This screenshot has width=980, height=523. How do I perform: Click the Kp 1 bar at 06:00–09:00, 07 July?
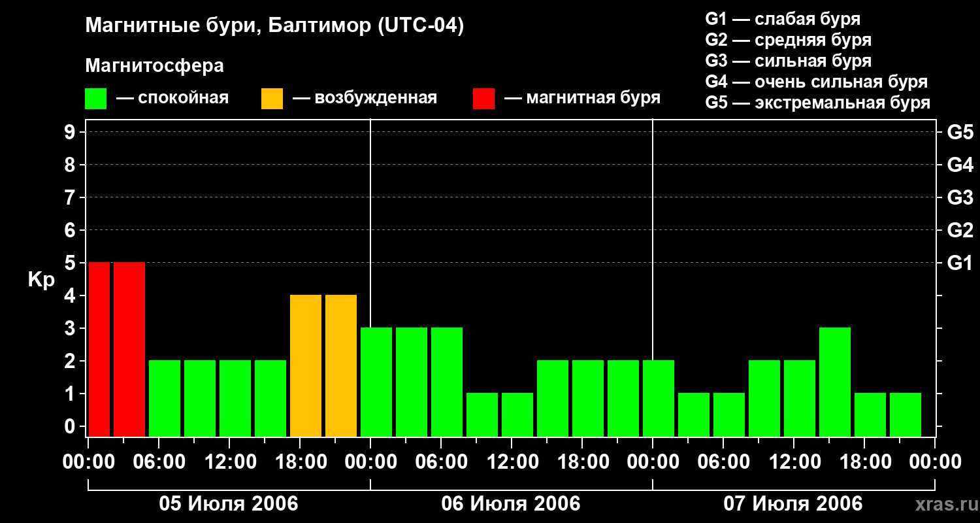tap(729, 414)
